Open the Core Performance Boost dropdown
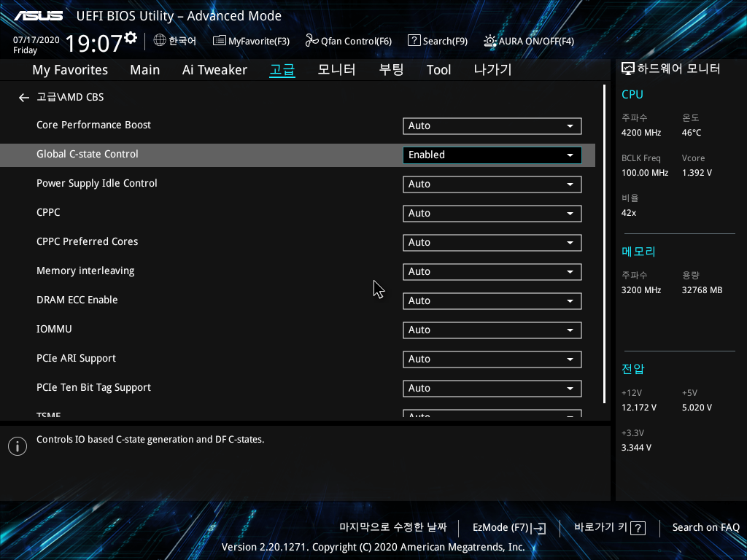This screenshot has width=747, height=560. click(492, 126)
